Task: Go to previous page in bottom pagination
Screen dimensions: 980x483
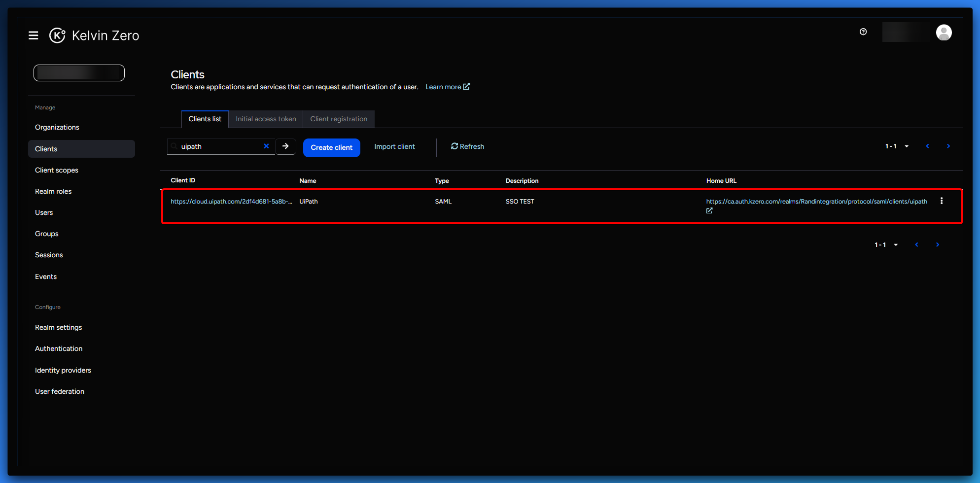Action: point(916,245)
